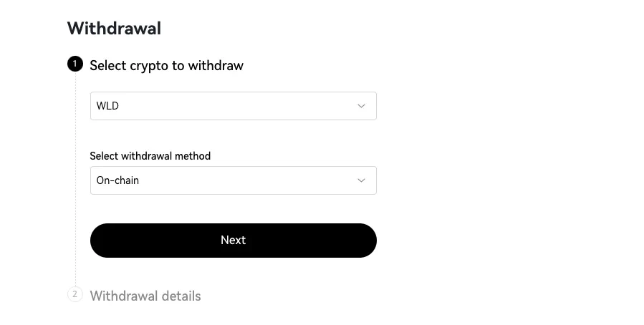Image resolution: width=644 pixels, height=325 pixels.
Task: Click the dotted line connecting the steps
Action: 75,179
